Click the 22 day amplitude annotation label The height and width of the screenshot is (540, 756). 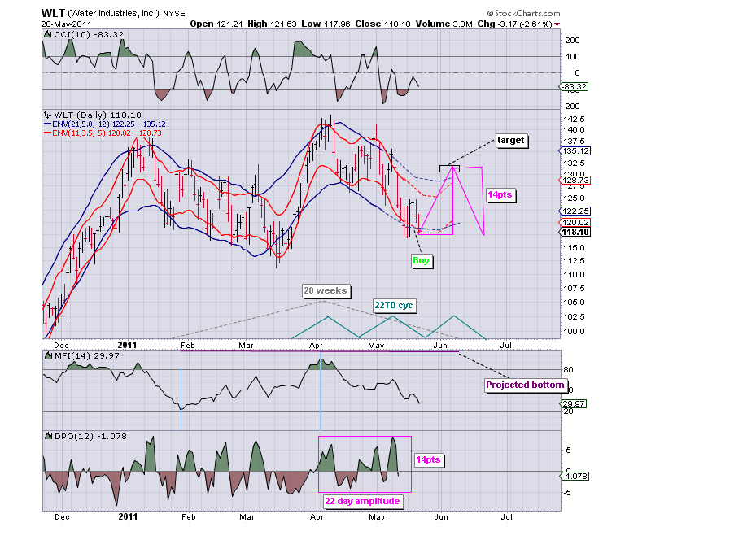[x=363, y=501]
